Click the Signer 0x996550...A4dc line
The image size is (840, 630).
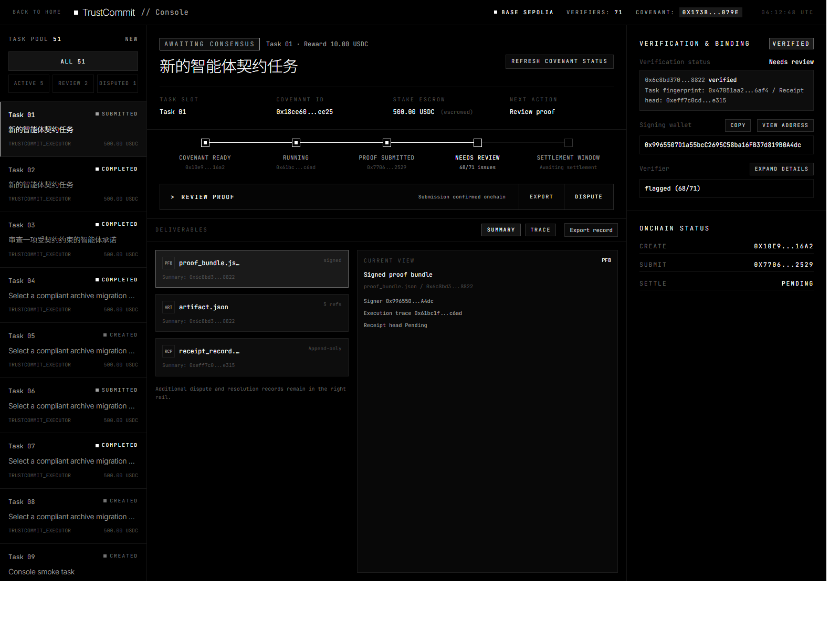point(398,301)
